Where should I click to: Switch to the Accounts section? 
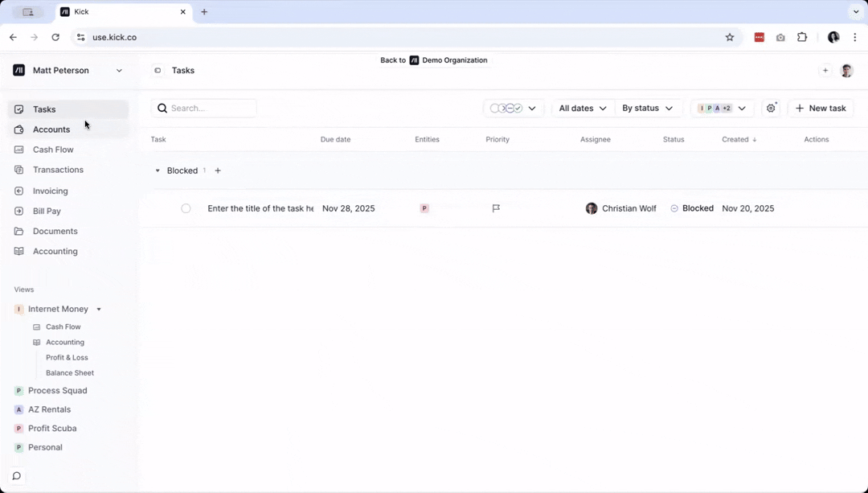(x=51, y=129)
